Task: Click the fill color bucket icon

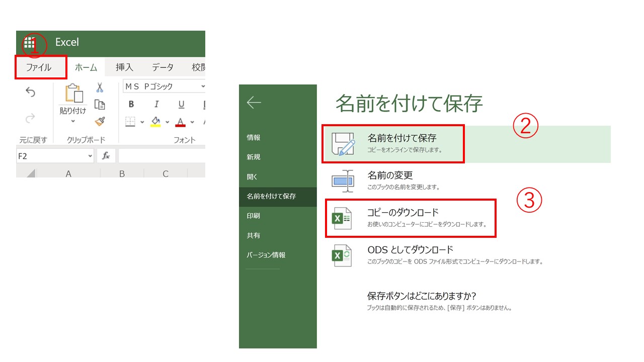Action: (x=155, y=122)
